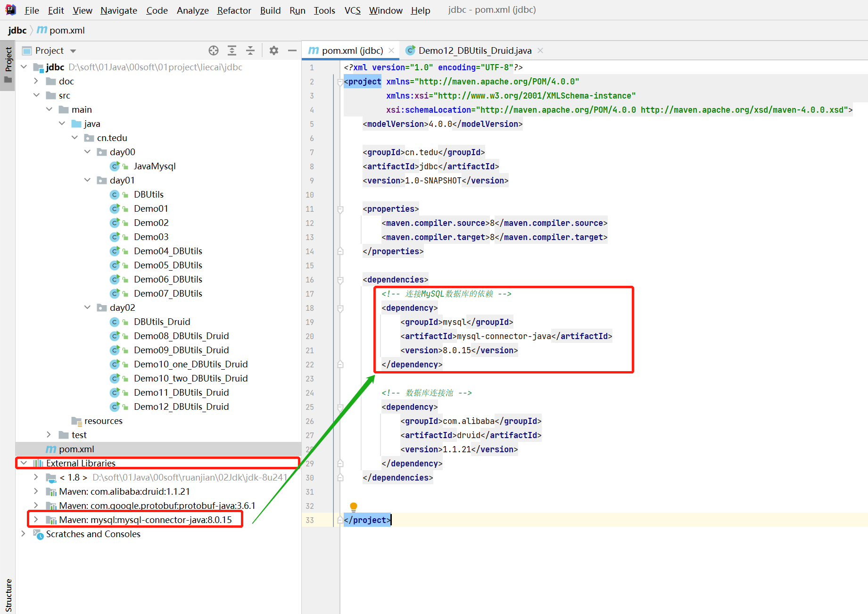Click the resources folder icon
Image resolution: width=868 pixels, height=614 pixels.
pyautogui.click(x=76, y=421)
